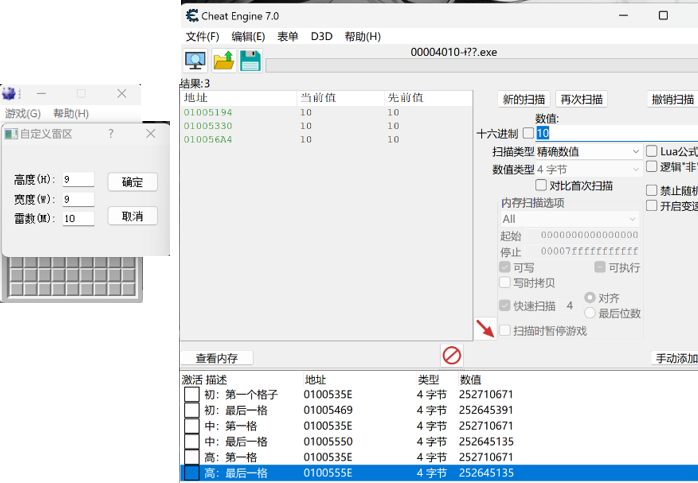Click value 252645391 in cheat table

[486, 410]
